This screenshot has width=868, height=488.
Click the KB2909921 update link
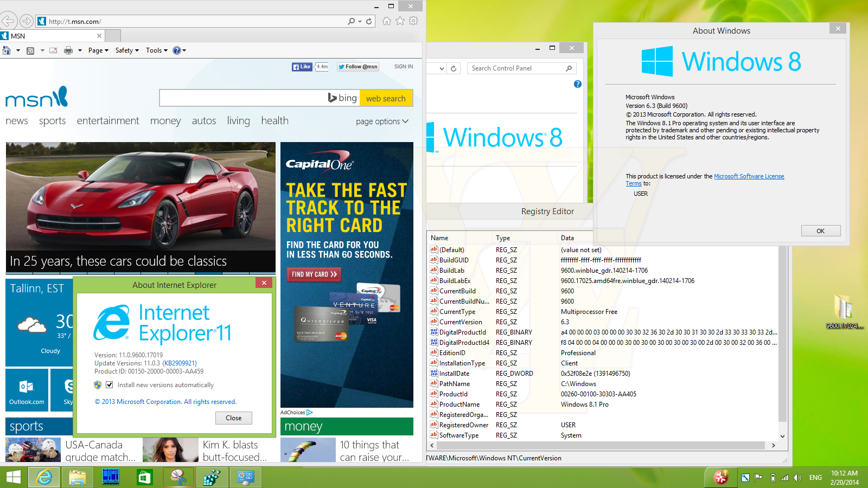(x=180, y=363)
